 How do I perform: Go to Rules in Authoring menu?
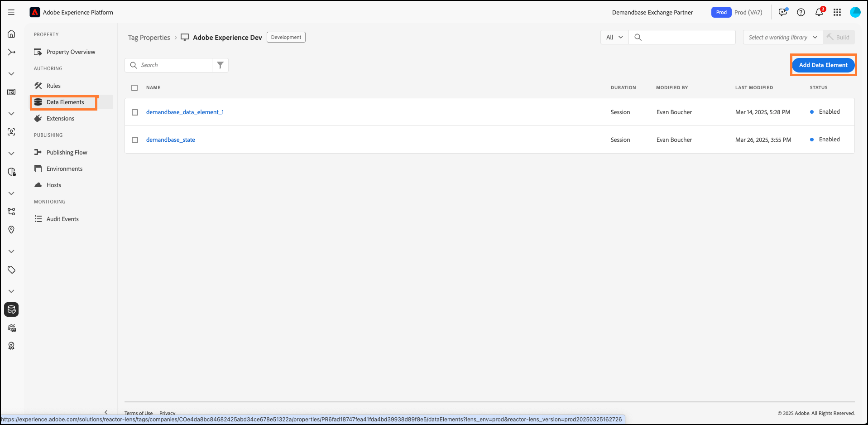53,86
